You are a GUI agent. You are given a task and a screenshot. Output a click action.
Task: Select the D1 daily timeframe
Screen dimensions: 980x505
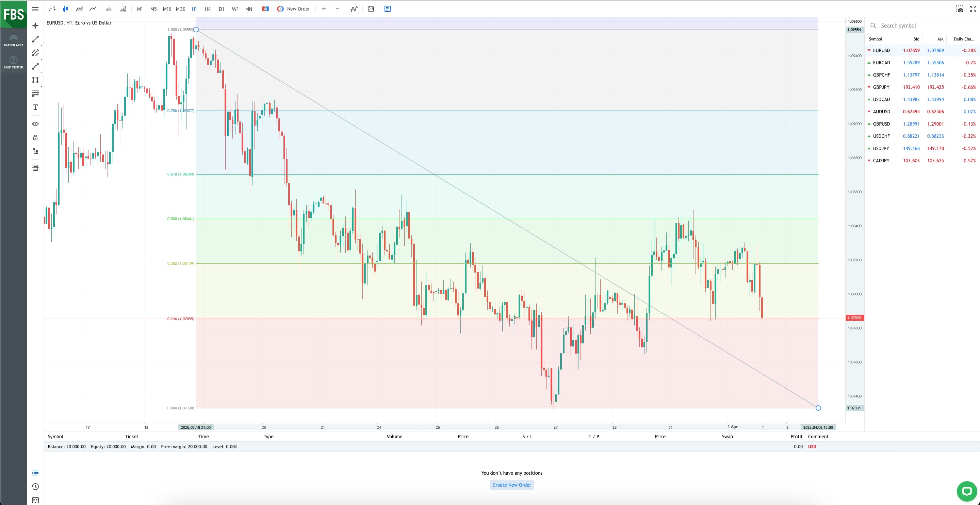pos(222,9)
